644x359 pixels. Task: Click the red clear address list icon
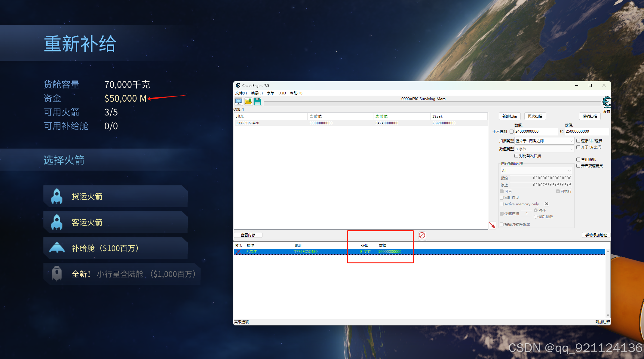coord(422,235)
